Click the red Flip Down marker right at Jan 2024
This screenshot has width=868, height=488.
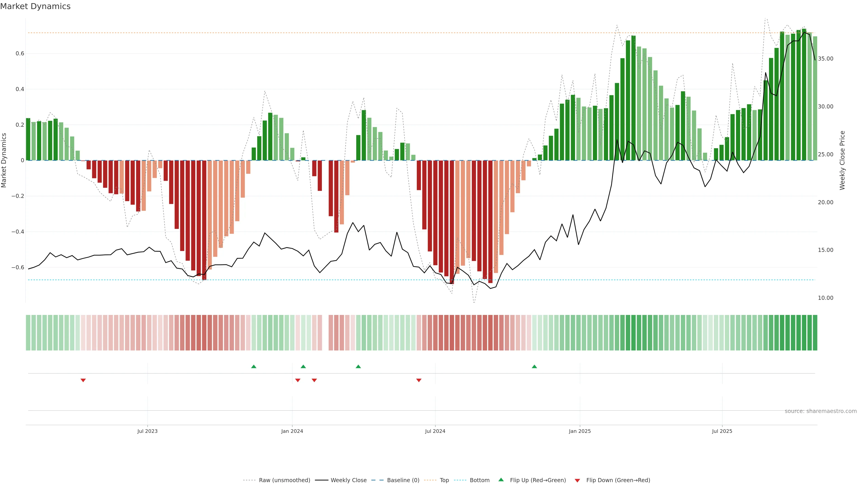coord(297,380)
